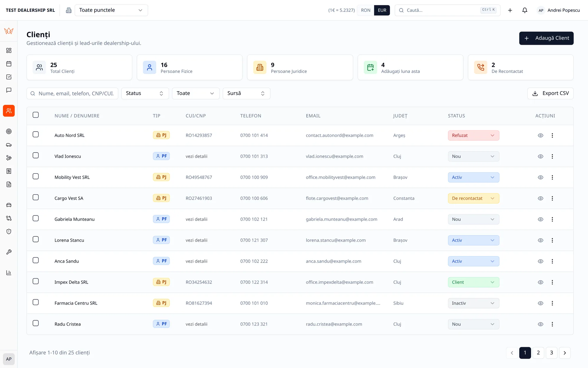The height and width of the screenshot is (368, 588).
Task: Open the target leads icon in sidebar
Action: [9, 131]
